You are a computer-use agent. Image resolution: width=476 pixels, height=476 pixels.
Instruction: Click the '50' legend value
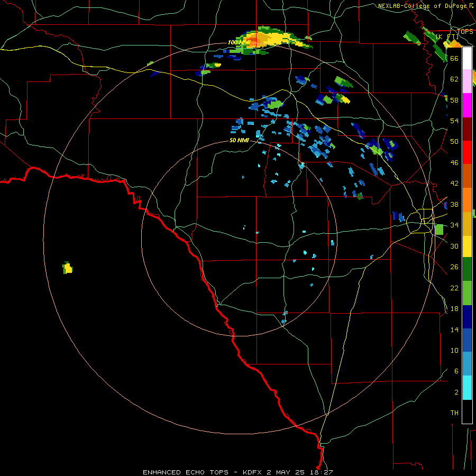454,141
